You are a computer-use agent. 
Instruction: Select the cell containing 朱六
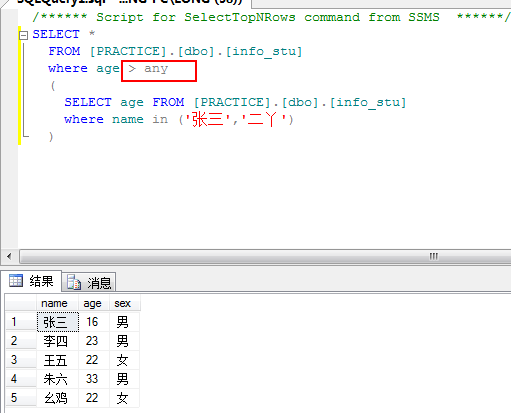click(x=58, y=379)
